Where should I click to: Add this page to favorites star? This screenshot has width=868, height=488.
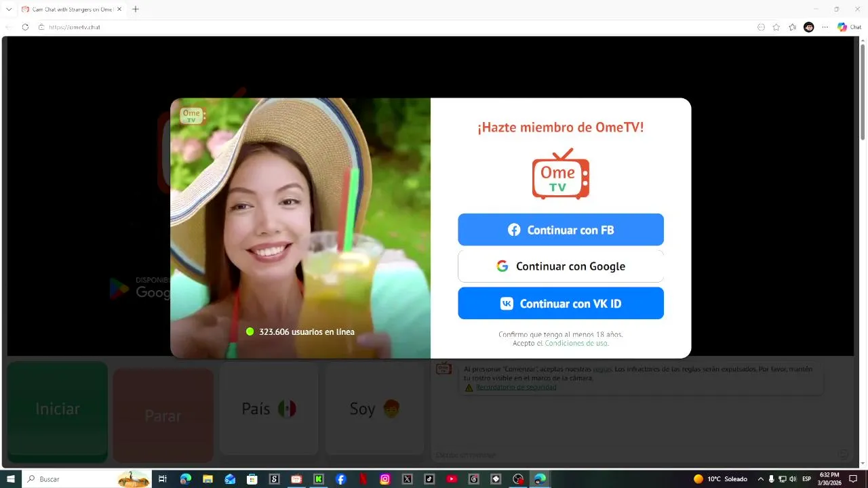click(776, 27)
